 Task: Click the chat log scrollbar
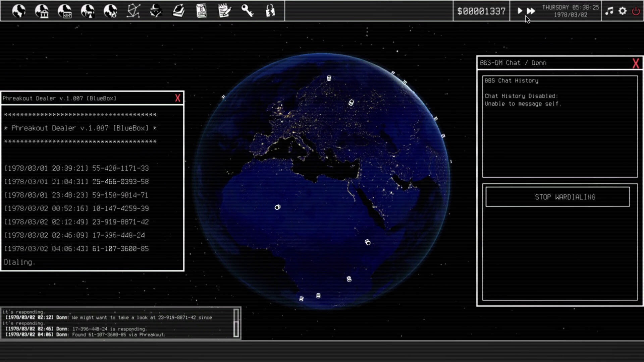point(236,323)
